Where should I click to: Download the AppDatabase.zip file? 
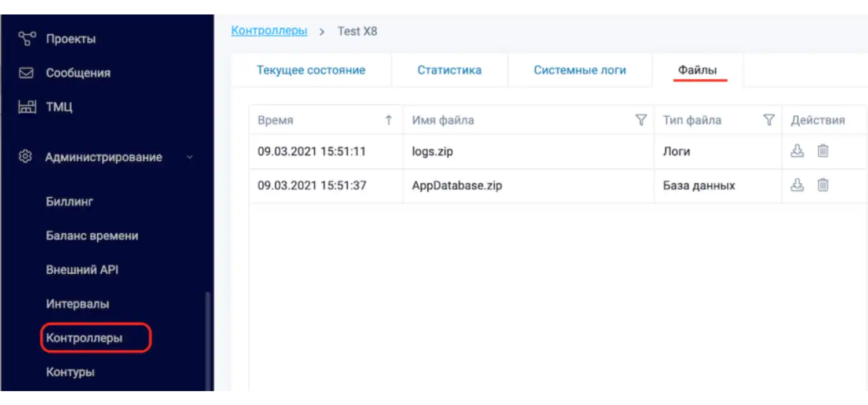pyautogui.click(x=797, y=186)
